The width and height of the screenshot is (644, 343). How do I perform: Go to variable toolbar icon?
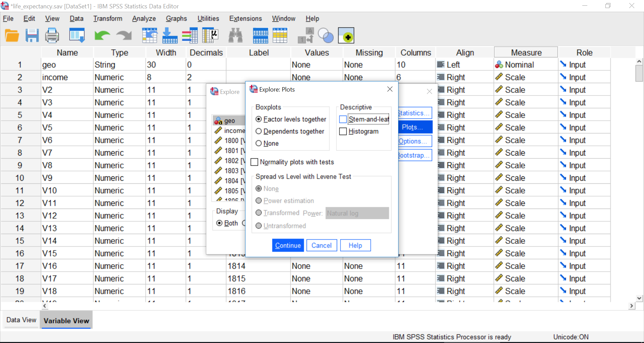170,36
